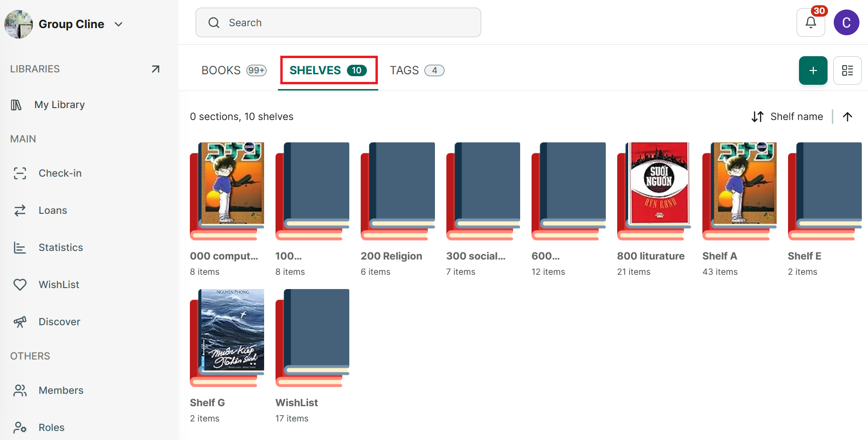Open the 200 Religion shelf cover
Image resolution: width=868 pixels, height=440 pixels.
[398, 191]
